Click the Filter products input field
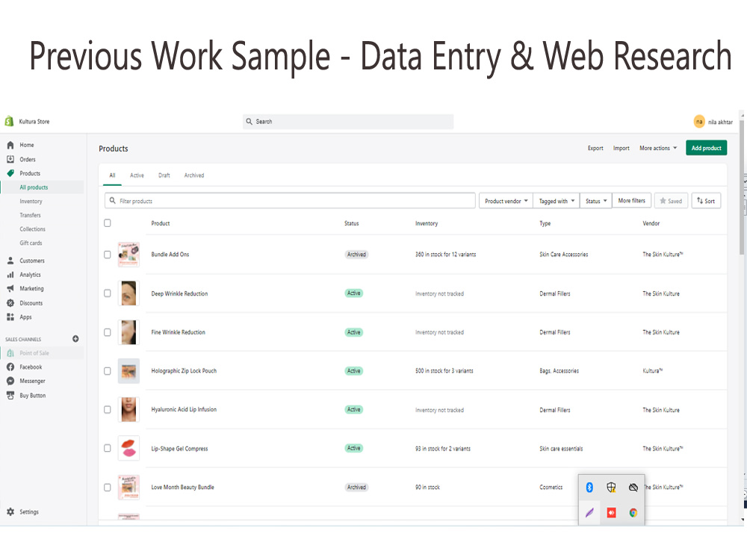 tap(290, 201)
